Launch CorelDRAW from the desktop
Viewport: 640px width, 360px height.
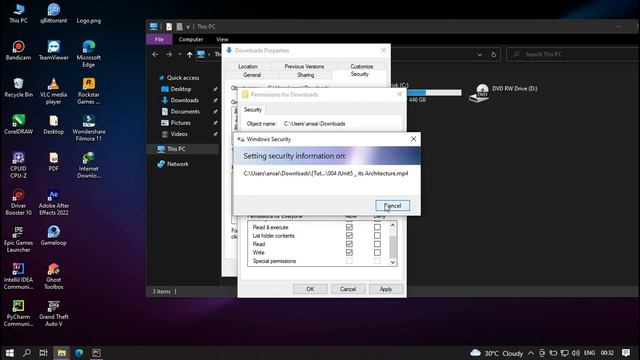[x=18, y=124]
